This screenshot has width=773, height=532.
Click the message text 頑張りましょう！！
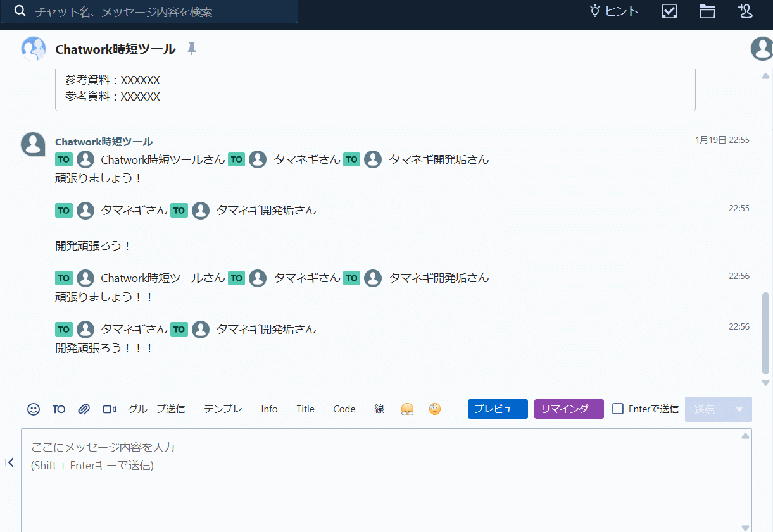[x=104, y=297]
